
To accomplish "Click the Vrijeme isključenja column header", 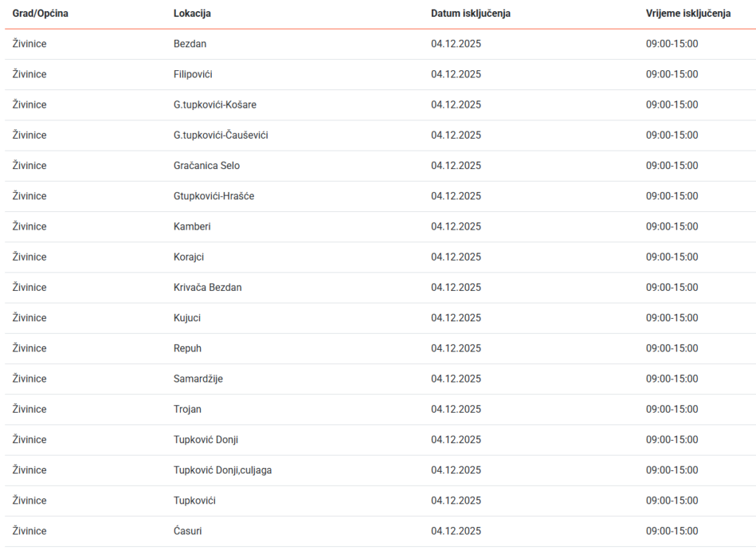I will click(688, 13).
